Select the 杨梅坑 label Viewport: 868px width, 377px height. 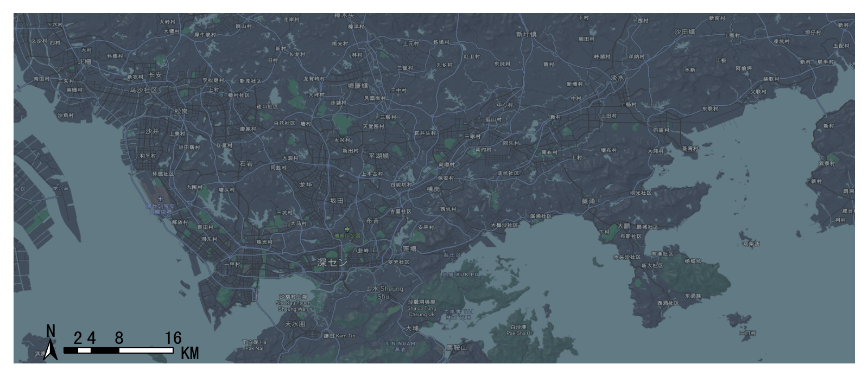click(x=693, y=261)
